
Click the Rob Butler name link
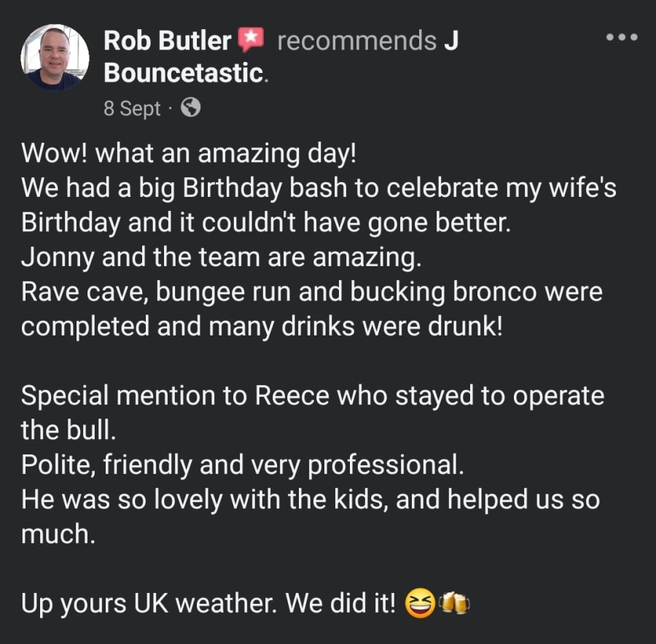click(x=167, y=40)
